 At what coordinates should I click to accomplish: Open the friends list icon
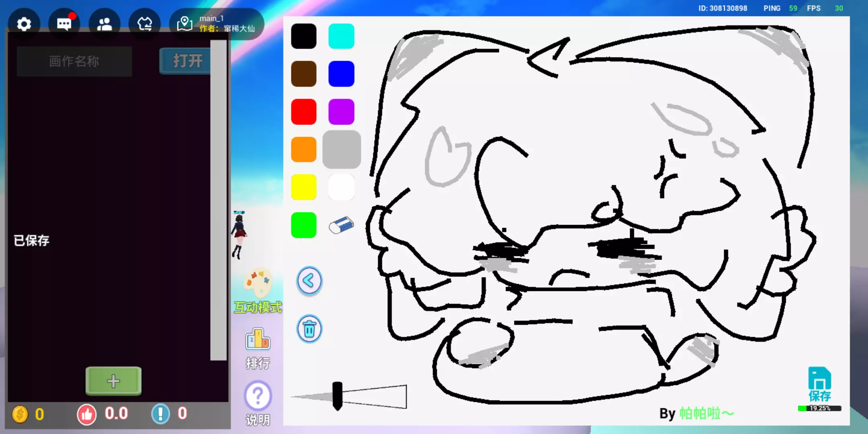click(x=104, y=24)
